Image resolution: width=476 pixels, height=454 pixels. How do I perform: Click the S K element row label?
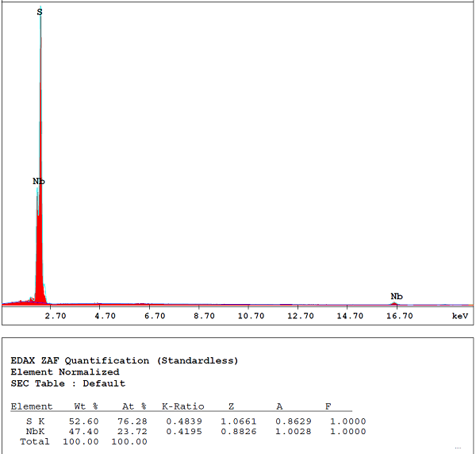pyautogui.click(x=36, y=421)
